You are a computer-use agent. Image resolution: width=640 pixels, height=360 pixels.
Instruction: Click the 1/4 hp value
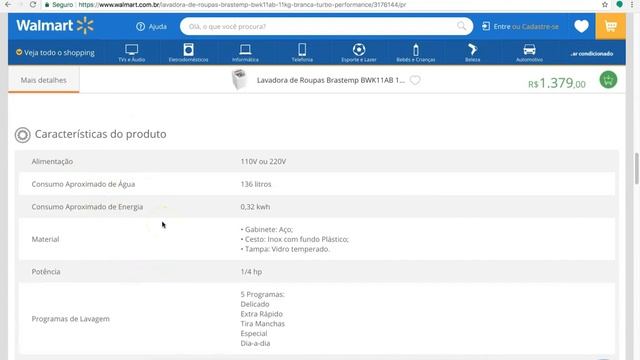251,272
